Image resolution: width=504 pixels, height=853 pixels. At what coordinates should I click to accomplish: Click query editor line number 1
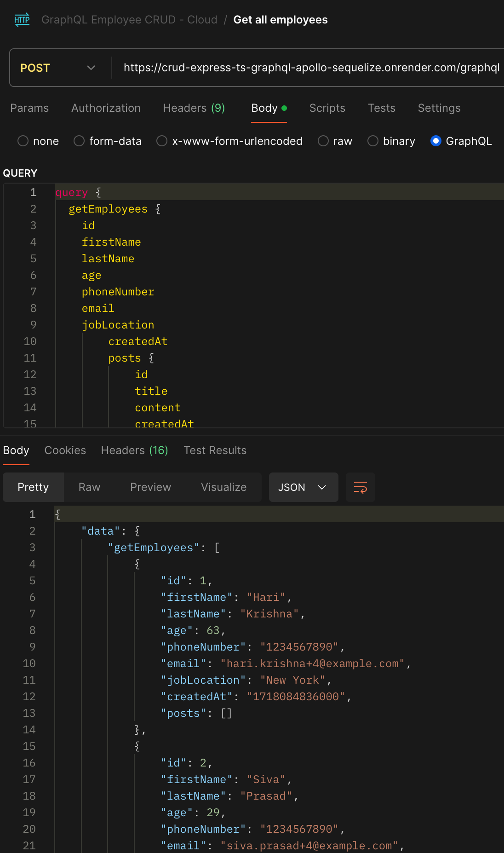click(33, 192)
